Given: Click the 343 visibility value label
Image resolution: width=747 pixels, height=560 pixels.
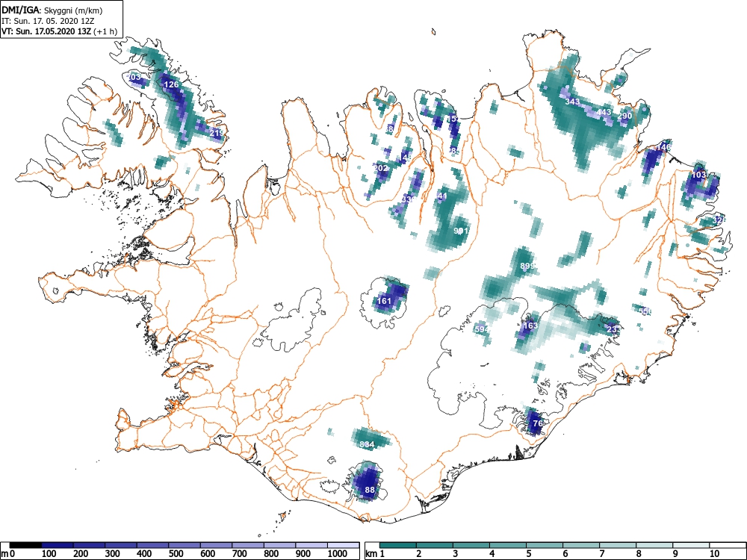Looking at the screenshot, I should point(572,102).
